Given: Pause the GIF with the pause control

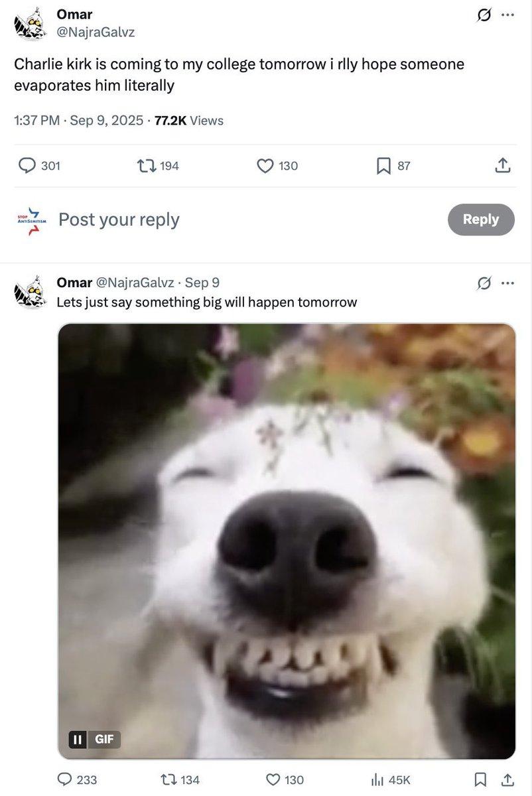Looking at the screenshot, I should [77, 739].
